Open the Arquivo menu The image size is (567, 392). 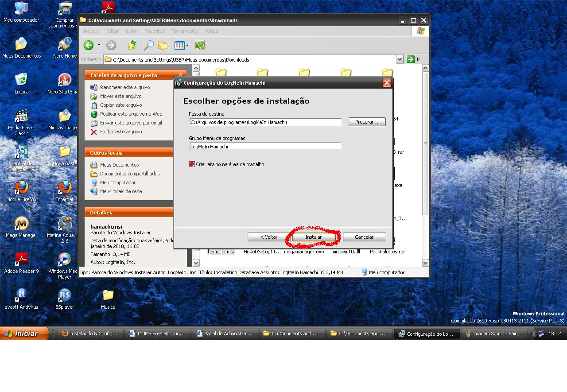click(x=91, y=31)
